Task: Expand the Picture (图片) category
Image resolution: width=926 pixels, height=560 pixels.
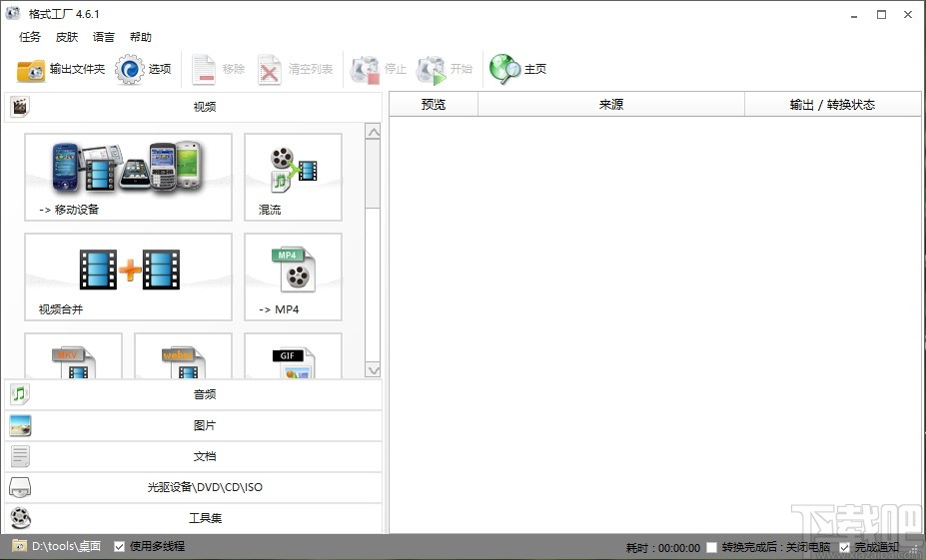Action: [x=194, y=425]
